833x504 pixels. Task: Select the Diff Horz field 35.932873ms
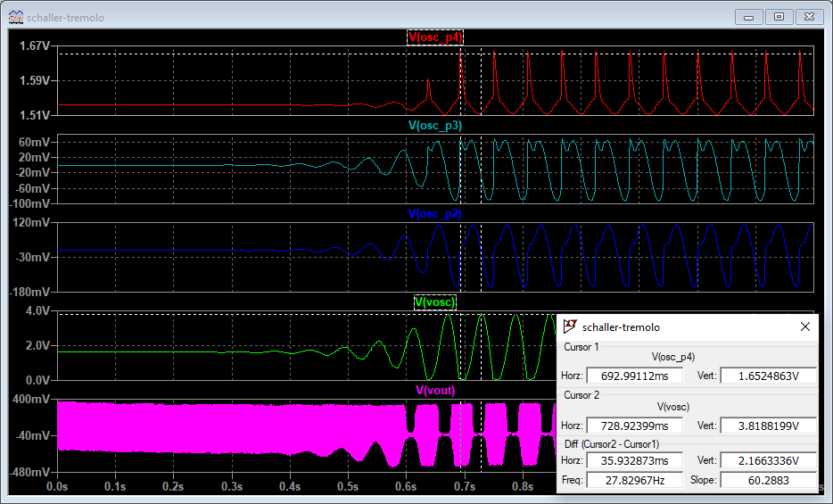(634, 460)
